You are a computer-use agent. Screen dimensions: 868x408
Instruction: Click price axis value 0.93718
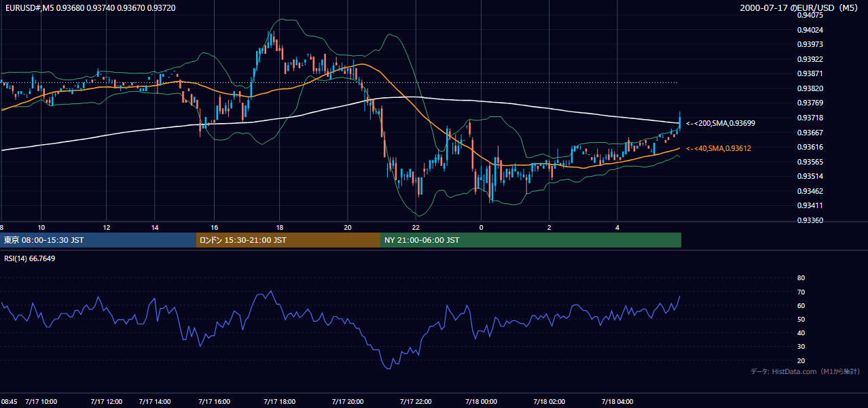pyautogui.click(x=810, y=118)
